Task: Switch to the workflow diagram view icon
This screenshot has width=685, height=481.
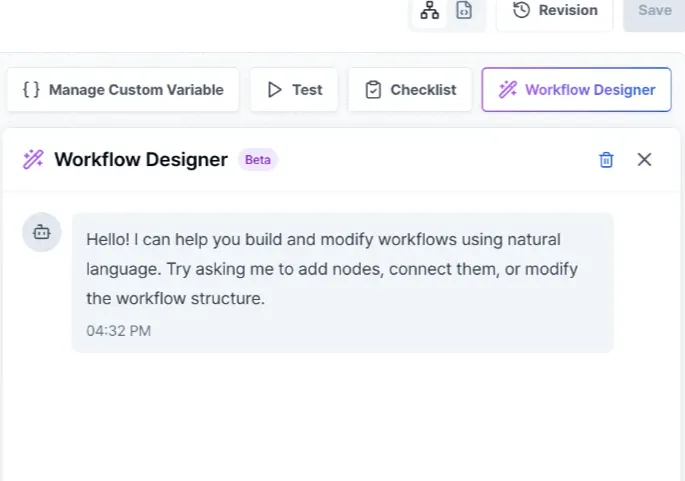Action: (430, 11)
